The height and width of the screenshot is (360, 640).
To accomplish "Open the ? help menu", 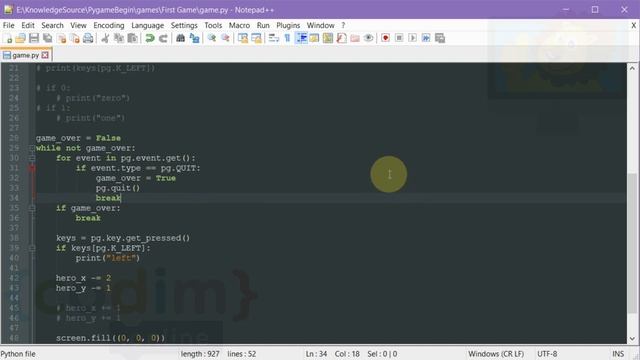I will coord(343,25).
